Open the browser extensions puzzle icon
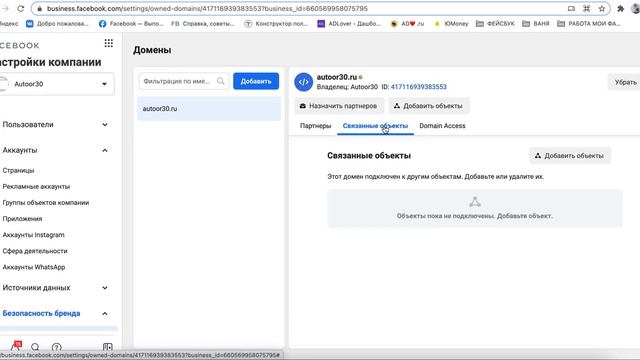The height and width of the screenshot is (360, 640). coord(620,9)
